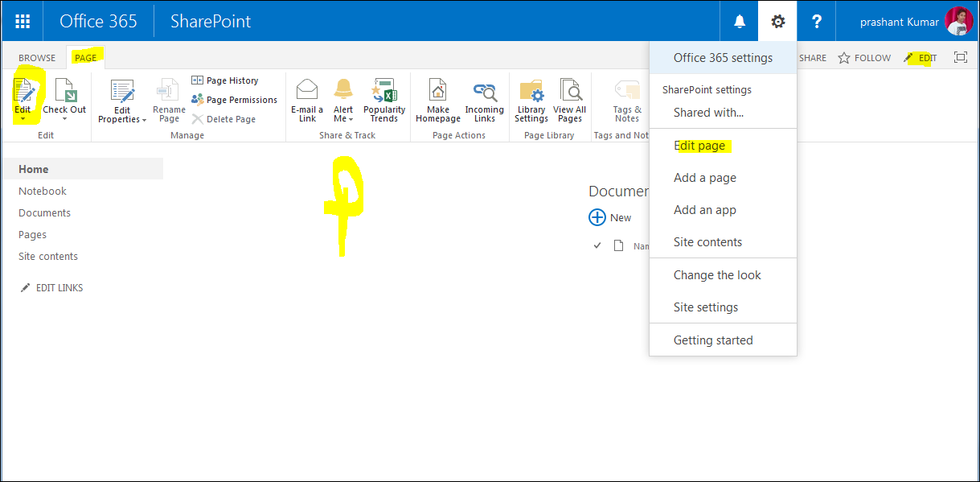The height and width of the screenshot is (482, 980).
Task: Click the Office 365 header link
Action: point(98,21)
